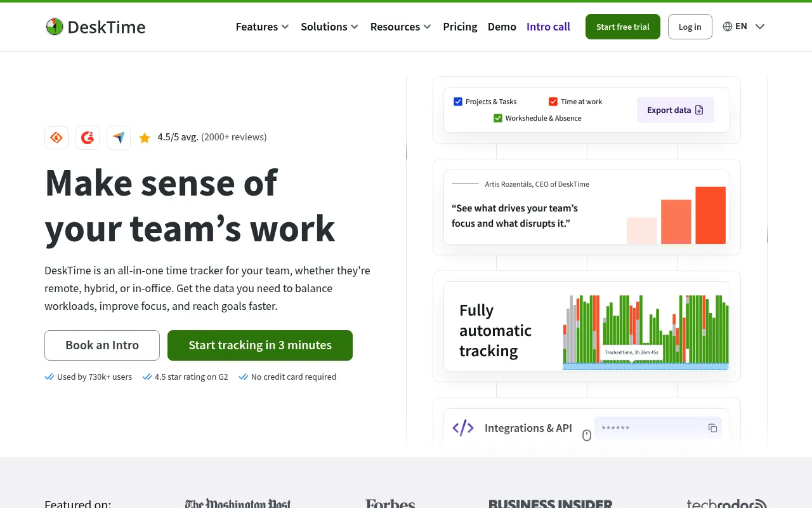Click Start tracking in 3 minutes
The width and height of the screenshot is (812, 508).
[x=260, y=345]
